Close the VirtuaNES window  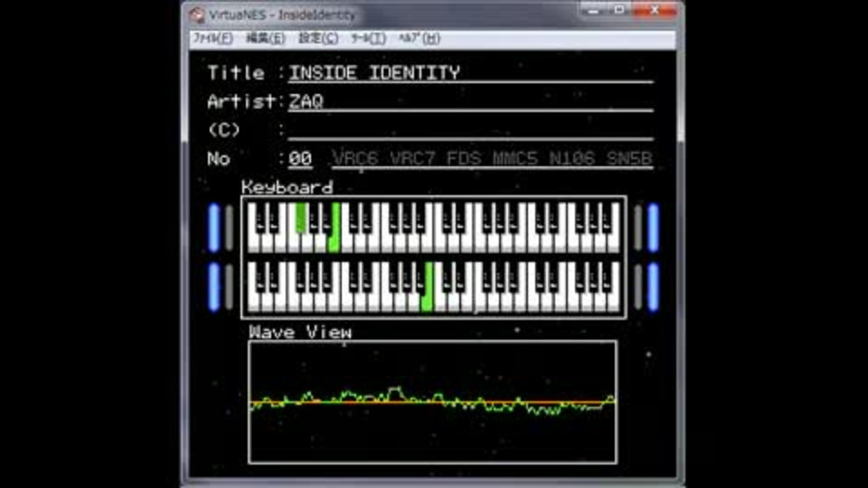pos(655,10)
